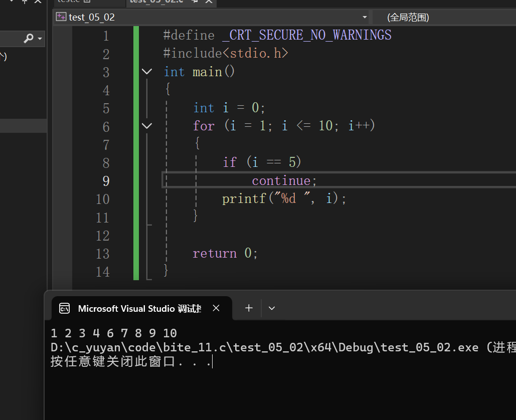This screenshot has width=516, height=420.
Task: Open the terminal tab dropdown chevron
Action: (x=272, y=308)
